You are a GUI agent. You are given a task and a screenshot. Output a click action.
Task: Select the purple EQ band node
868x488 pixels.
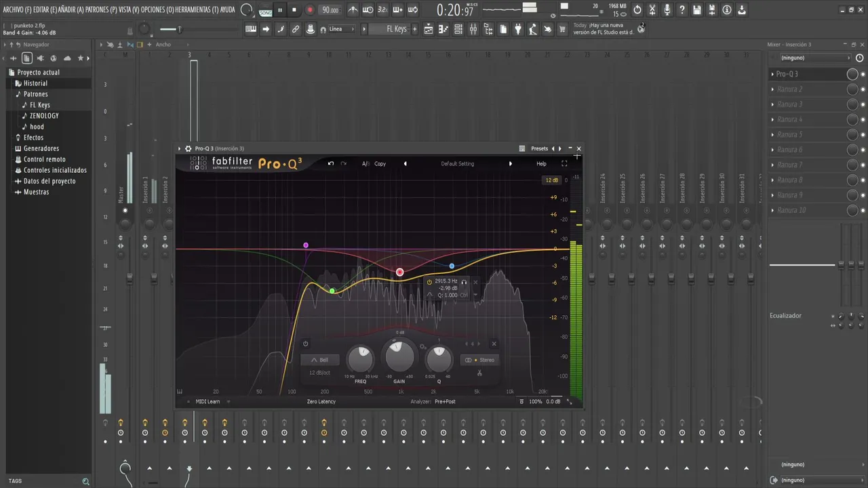[x=306, y=245]
